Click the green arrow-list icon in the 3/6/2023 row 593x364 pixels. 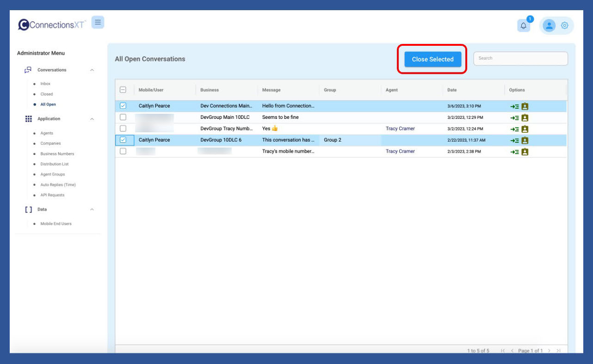pos(514,106)
